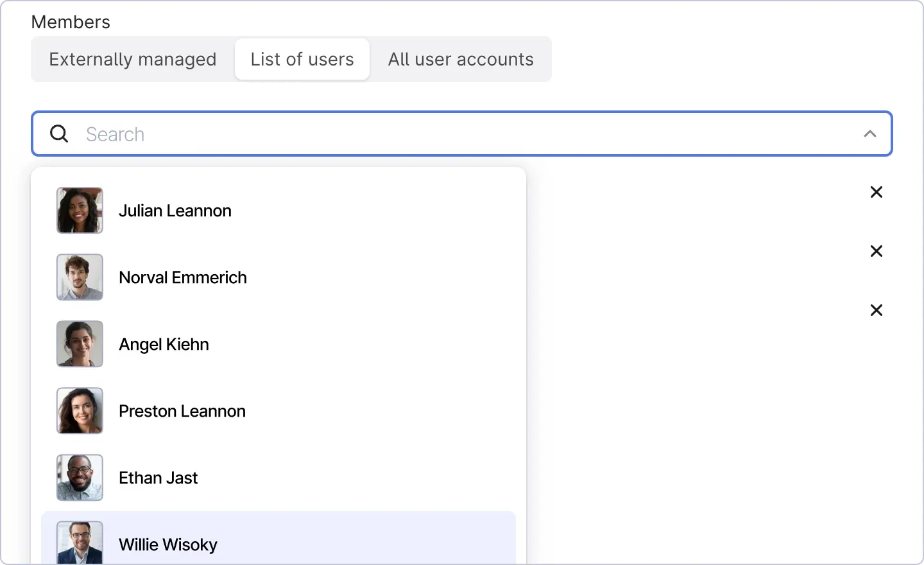Click the magnifier search icon
Screen dimensions: 924x565
(x=59, y=134)
